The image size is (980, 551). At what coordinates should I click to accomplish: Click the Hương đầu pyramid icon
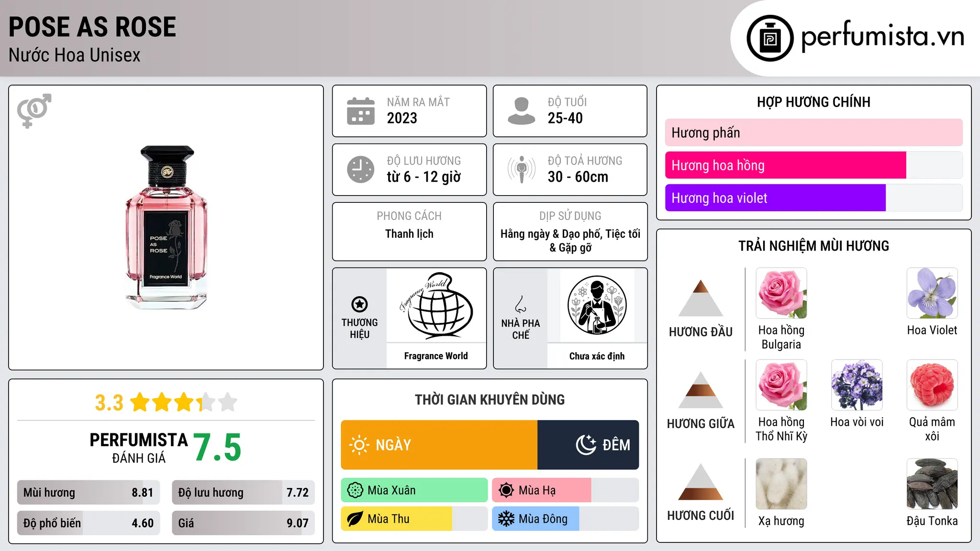point(701,298)
